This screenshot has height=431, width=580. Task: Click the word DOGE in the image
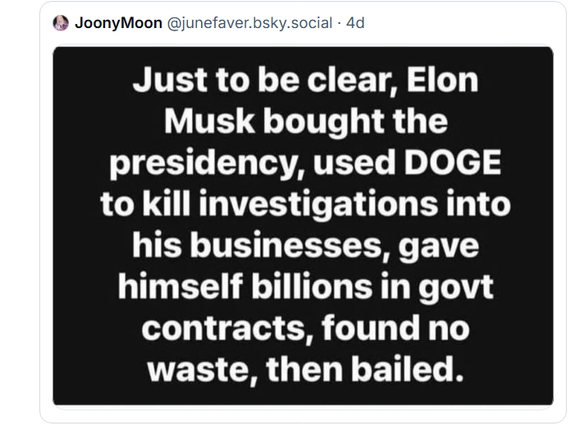[x=452, y=162]
